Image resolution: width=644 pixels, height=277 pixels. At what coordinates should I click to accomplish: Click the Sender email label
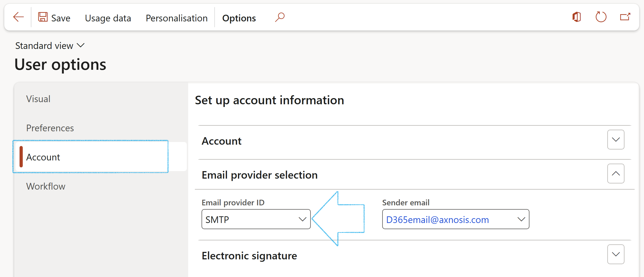pos(406,203)
